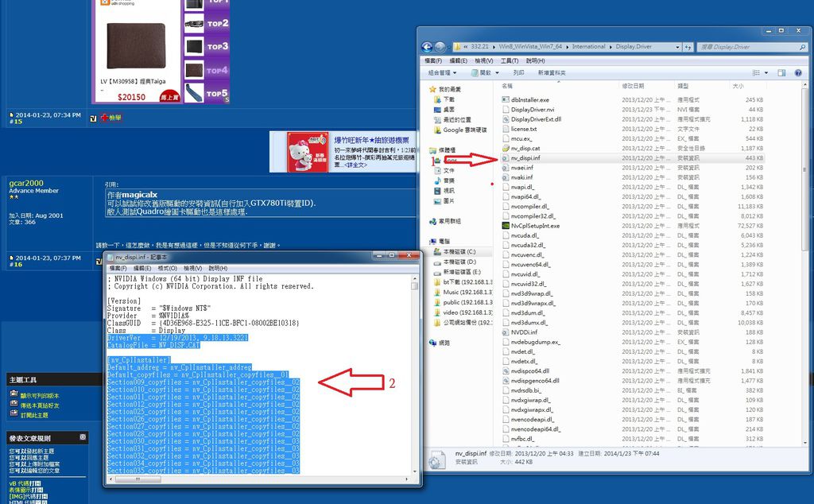Click the 爆竹旺新年 ad banner headline
The image size is (814, 504).
point(372,140)
